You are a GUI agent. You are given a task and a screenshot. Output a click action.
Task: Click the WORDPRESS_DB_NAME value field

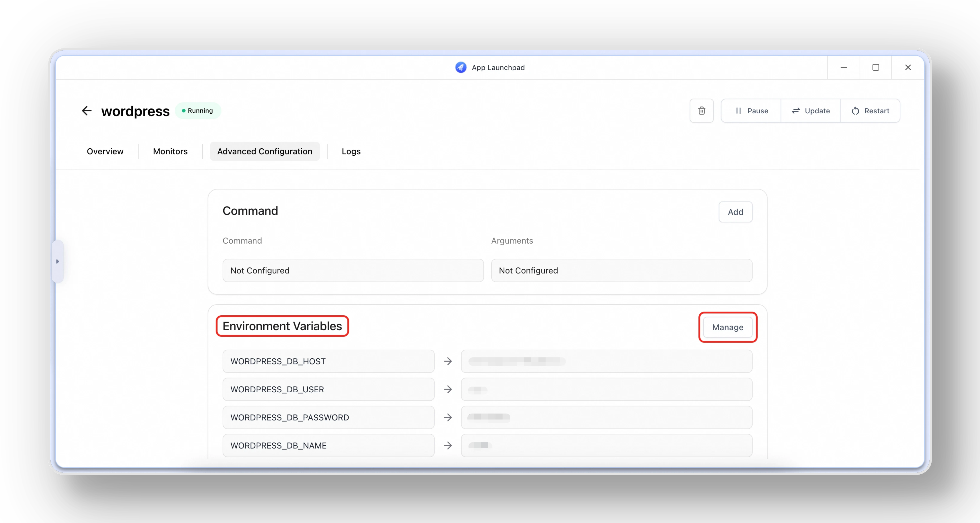606,446
